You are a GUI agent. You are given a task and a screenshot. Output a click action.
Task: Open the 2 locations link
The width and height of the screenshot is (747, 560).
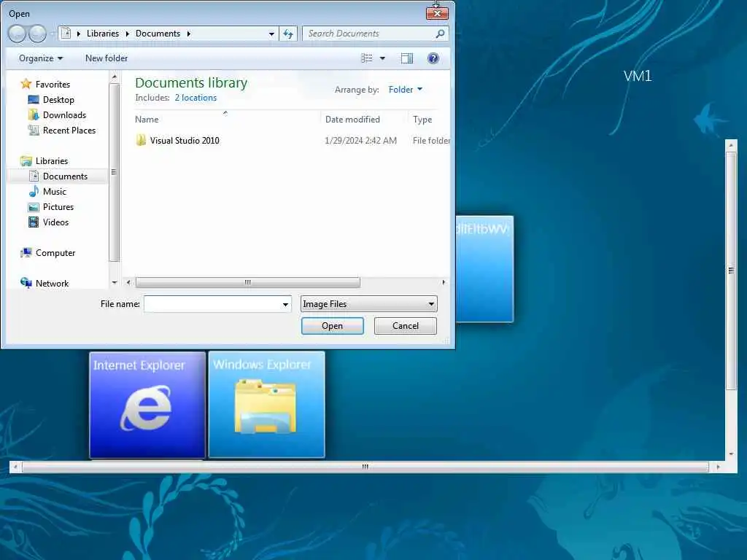tap(196, 98)
